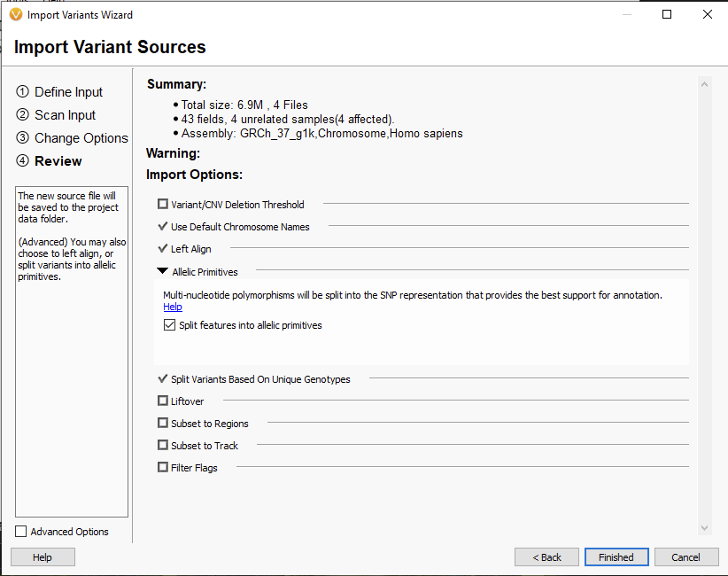
Task: Click the VarSeq app logo icon
Action: pyautogui.click(x=16, y=15)
